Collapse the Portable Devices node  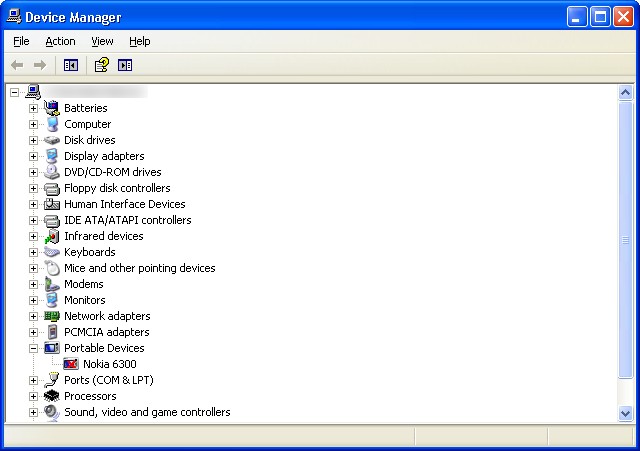coord(33,348)
